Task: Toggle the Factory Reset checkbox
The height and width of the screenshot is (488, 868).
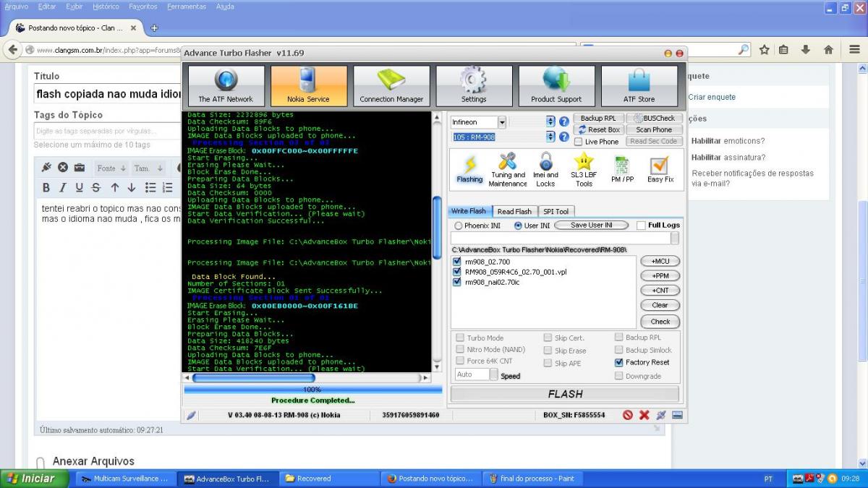Action: pyautogui.click(x=619, y=362)
